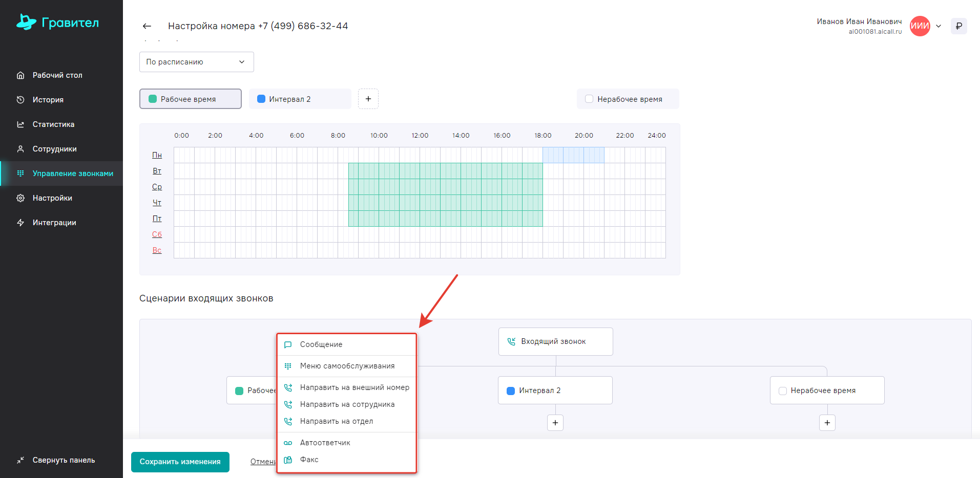Screen dimensions: 980x478
Task: Choose Меню самообслуживания from the popup menu
Action: pos(347,366)
